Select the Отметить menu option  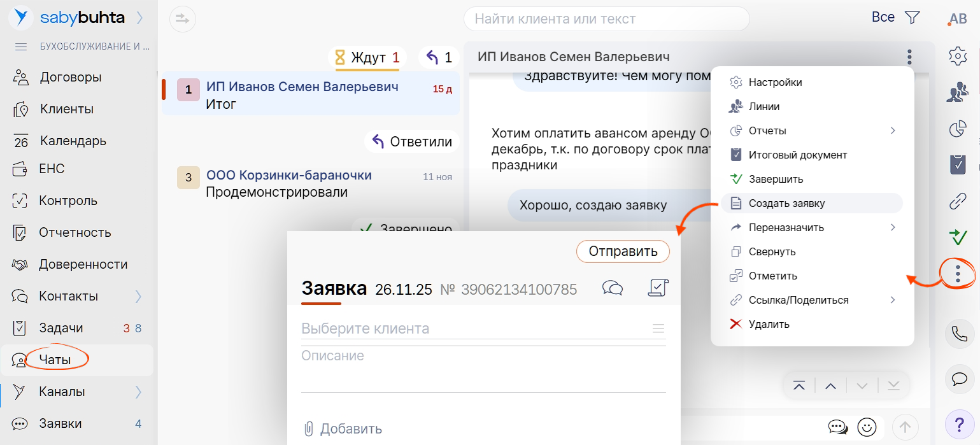coord(772,276)
